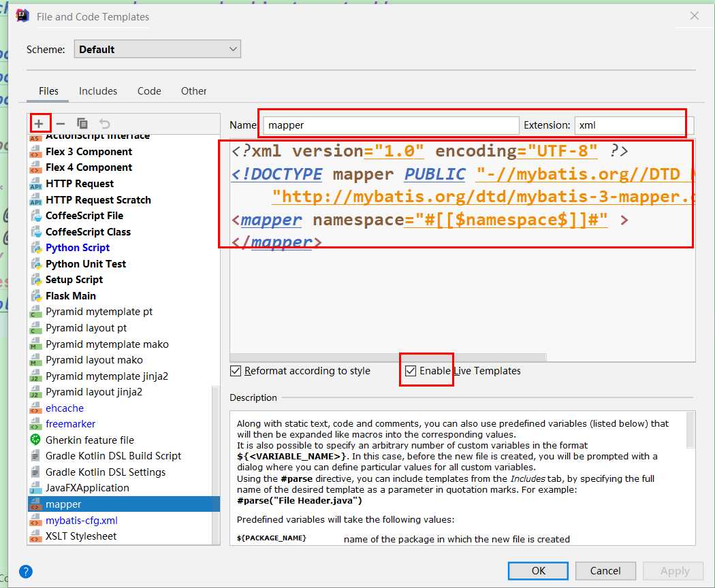Open the Scheme Default dropdown
Viewport: 715px width, 588px height.
(157, 49)
